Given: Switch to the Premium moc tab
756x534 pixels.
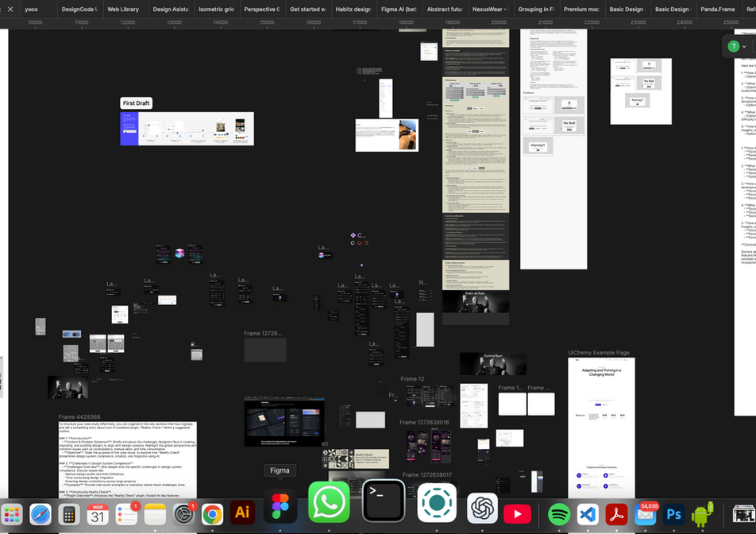Looking at the screenshot, I should (x=581, y=10).
